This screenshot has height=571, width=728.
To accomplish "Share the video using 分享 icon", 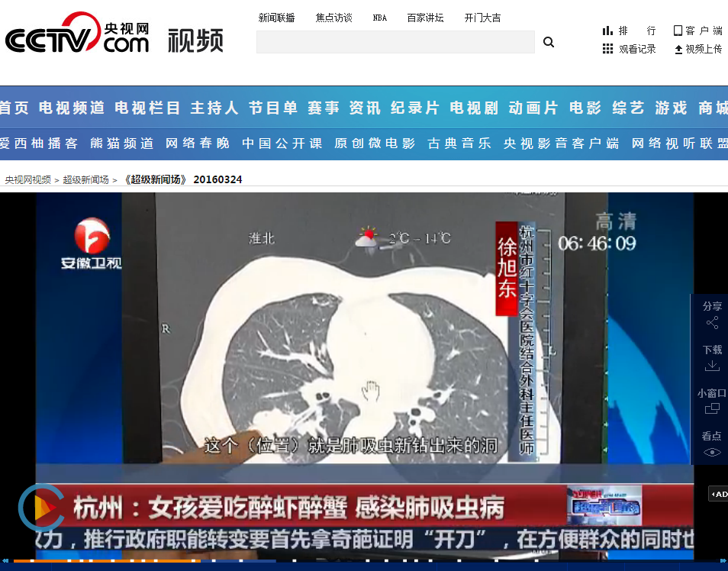I will [712, 323].
